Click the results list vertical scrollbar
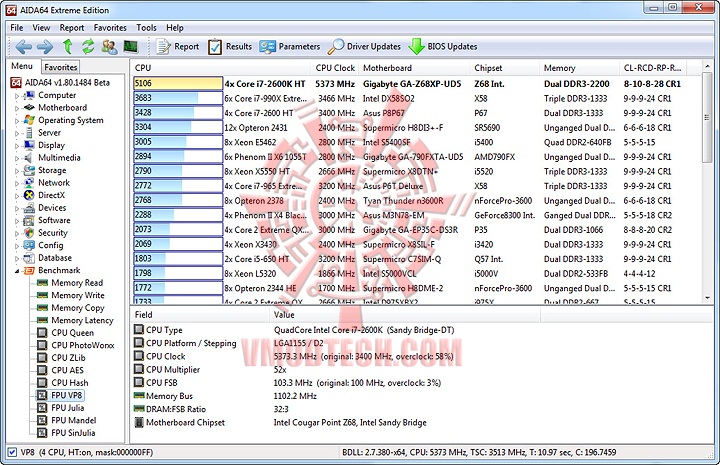This screenshot has width=720, height=465. [707, 119]
